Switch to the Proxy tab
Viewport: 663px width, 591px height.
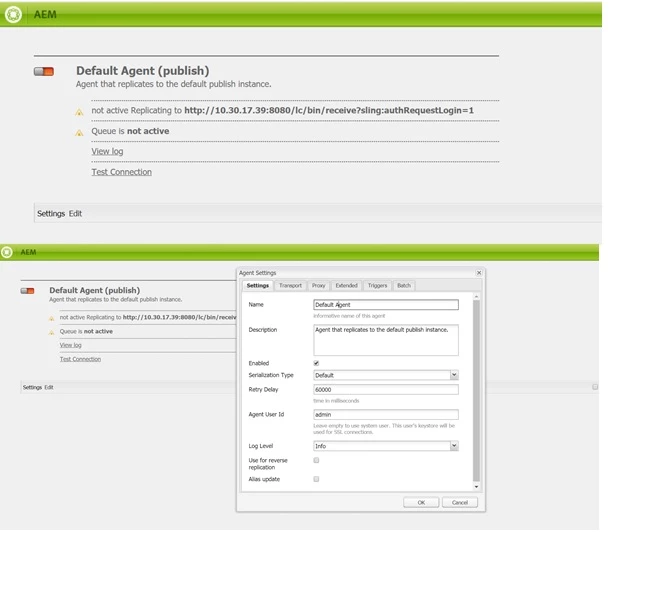pos(318,286)
